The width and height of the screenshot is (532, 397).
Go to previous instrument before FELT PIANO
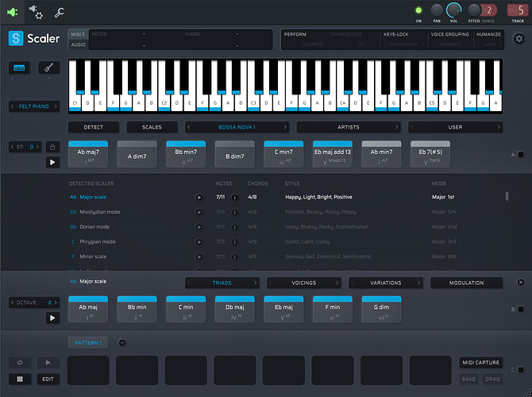[12, 106]
